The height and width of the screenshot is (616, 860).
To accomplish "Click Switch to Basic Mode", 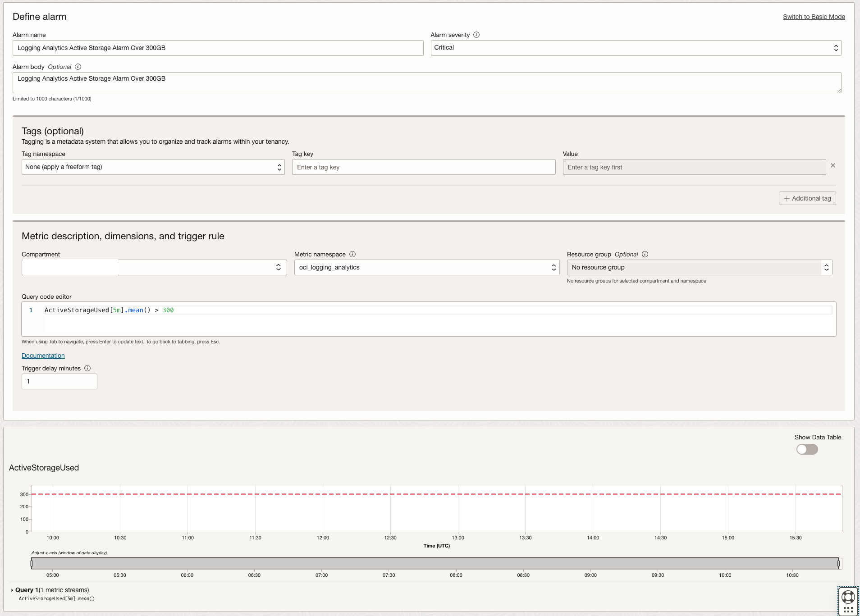I will [814, 17].
